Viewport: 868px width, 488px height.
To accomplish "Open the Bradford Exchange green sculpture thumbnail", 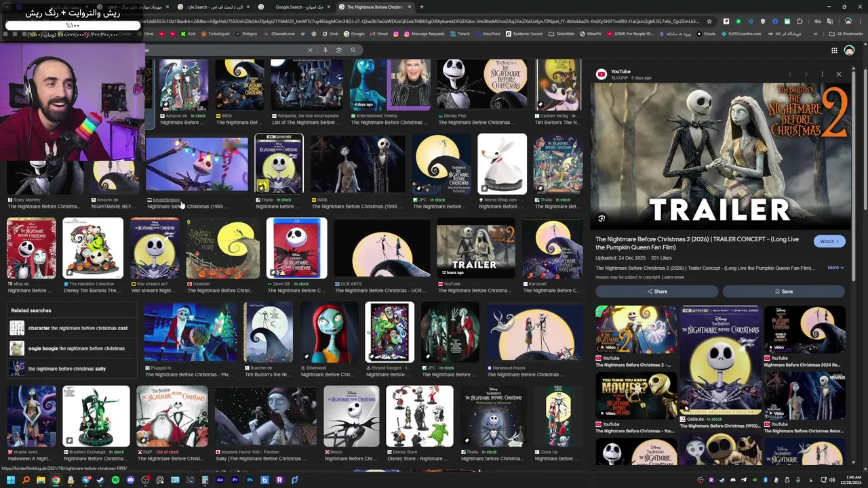I will tap(96, 416).
